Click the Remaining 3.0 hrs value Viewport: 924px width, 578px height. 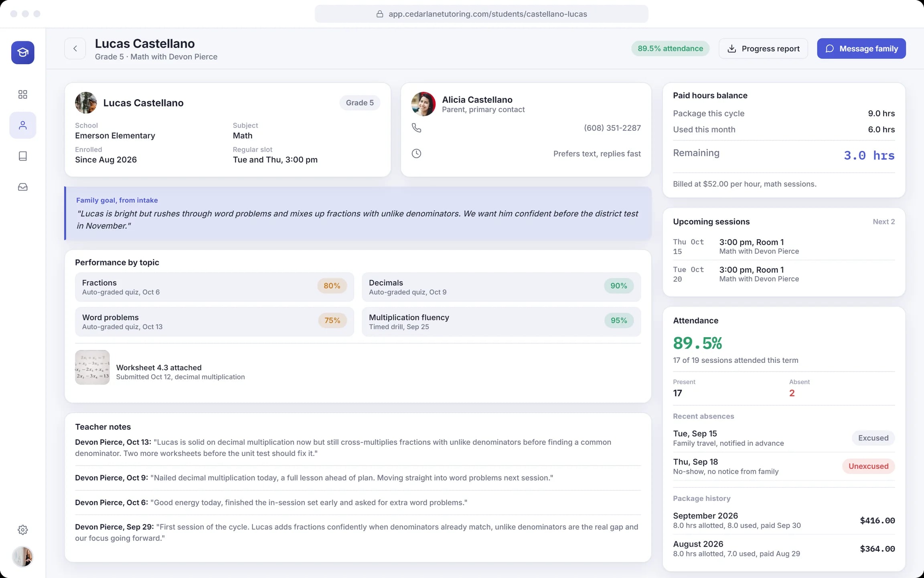coord(869,155)
